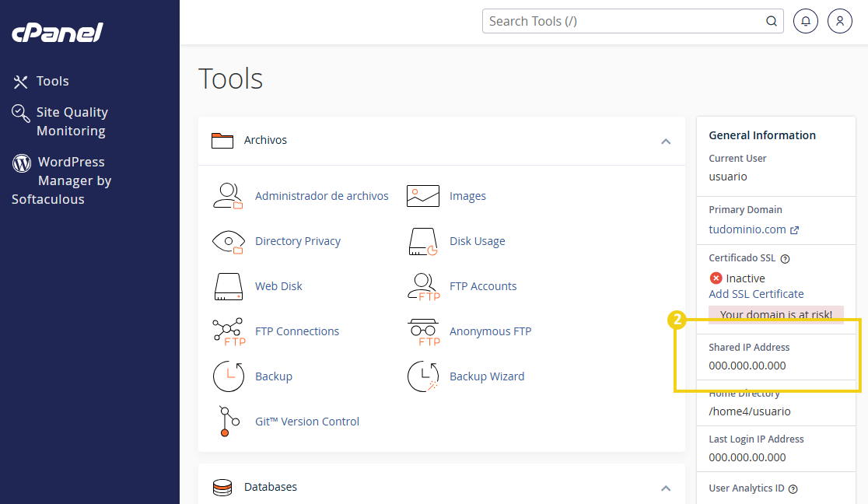This screenshot has width=868, height=504.
Task: Open the Disk Usage link
Action: pos(478,241)
